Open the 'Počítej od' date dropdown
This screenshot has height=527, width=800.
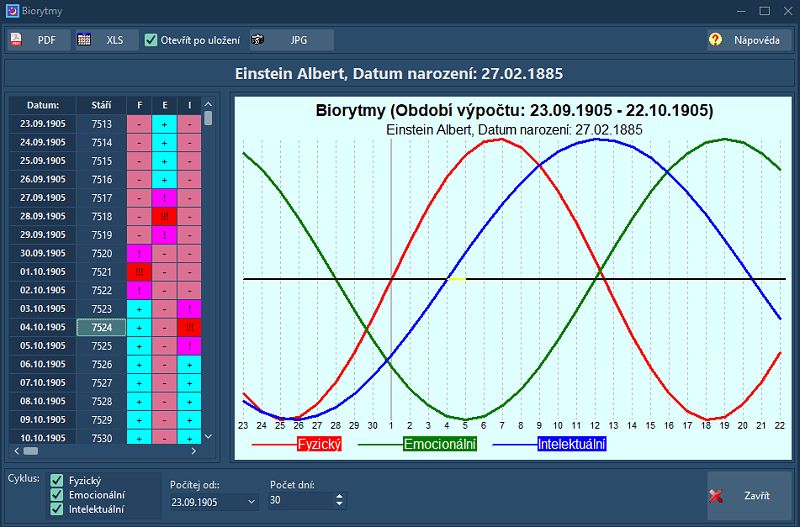click(x=250, y=501)
